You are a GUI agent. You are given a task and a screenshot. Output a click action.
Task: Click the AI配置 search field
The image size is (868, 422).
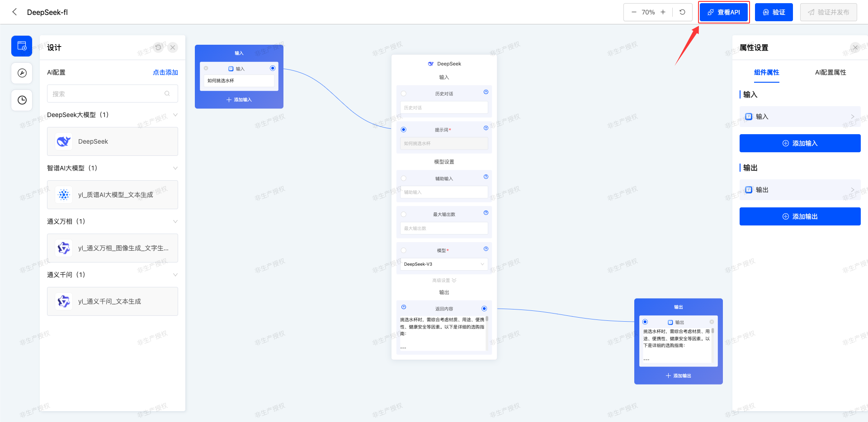point(108,94)
